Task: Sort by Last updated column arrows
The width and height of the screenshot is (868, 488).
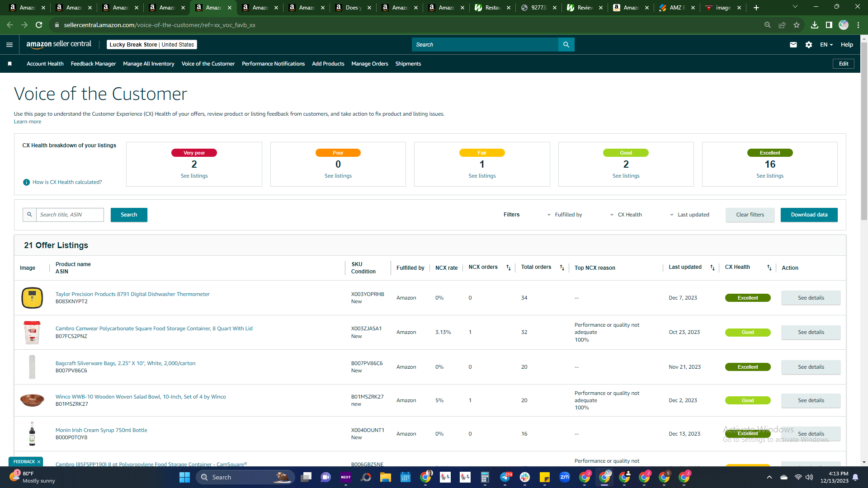Action: click(712, 267)
